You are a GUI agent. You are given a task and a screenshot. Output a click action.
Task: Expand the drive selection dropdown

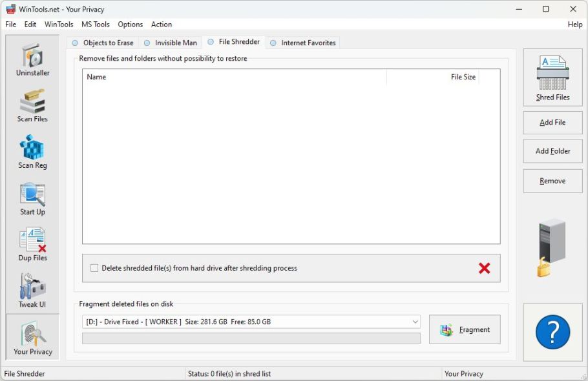click(x=415, y=322)
